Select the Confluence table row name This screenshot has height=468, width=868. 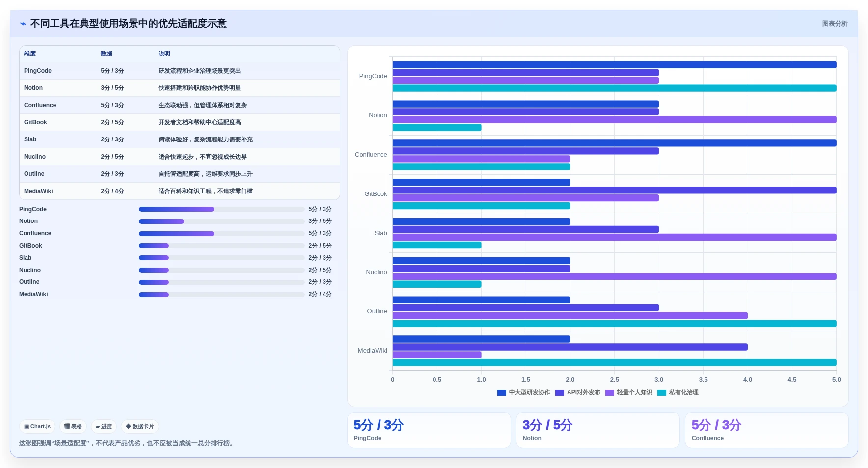40,105
